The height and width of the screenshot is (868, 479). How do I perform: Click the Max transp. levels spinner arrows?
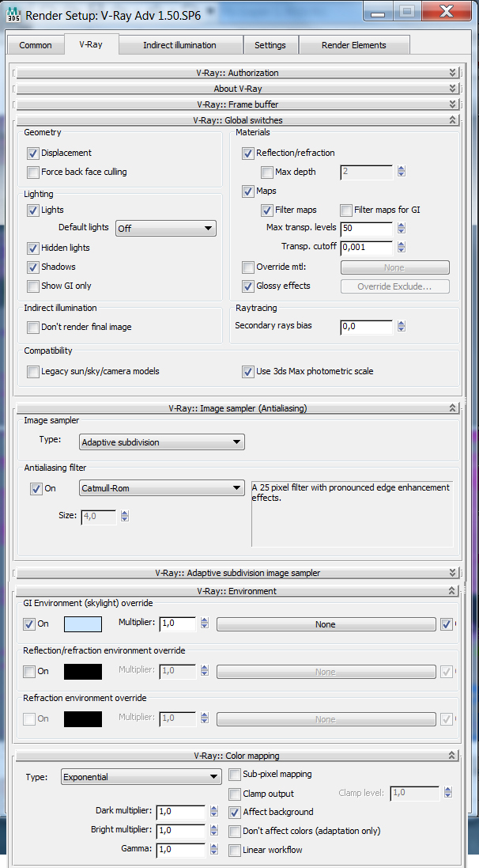coord(402,228)
